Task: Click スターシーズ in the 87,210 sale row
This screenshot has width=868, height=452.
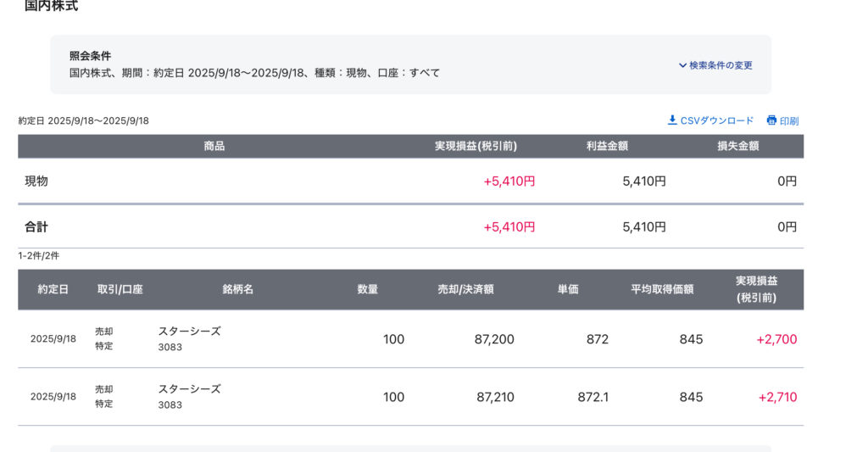Action: [x=189, y=389]
